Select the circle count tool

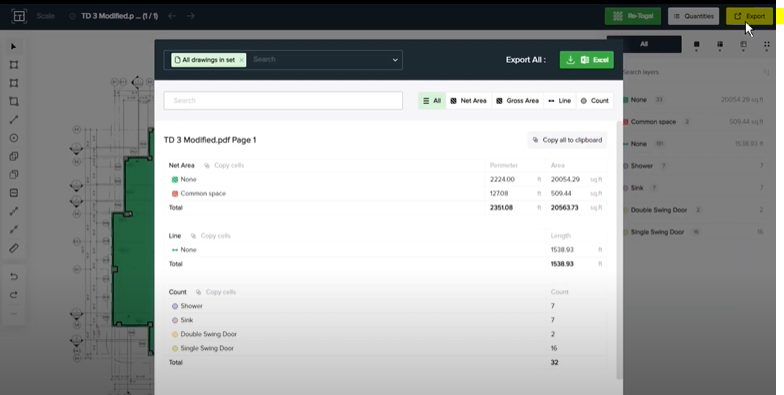click(x=14, y=138)
